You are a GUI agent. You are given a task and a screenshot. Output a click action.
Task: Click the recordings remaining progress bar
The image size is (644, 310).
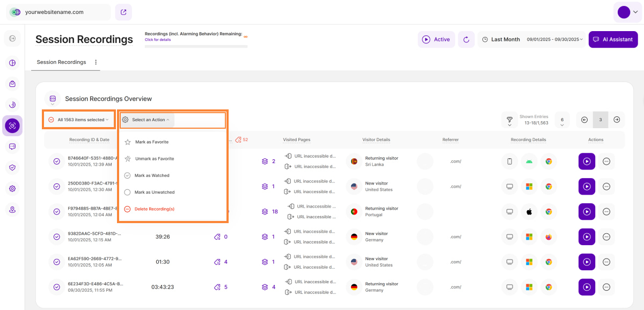[x=196, y=46]
